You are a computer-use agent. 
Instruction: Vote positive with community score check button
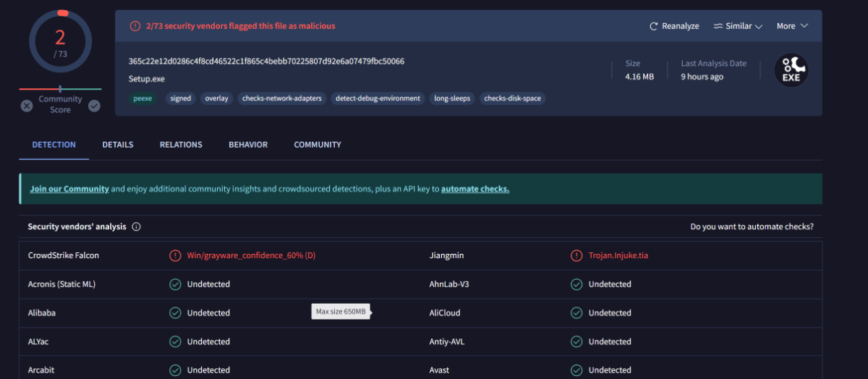click(94, 106)
